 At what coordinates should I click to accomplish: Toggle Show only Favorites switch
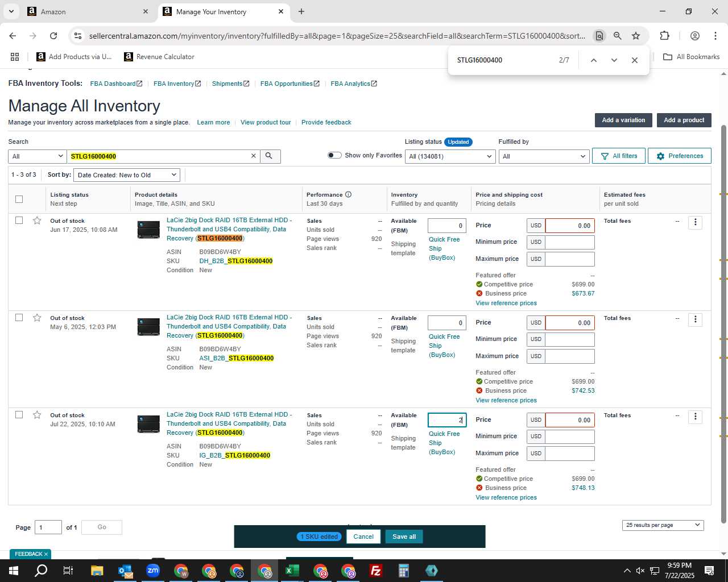(334, 155)
